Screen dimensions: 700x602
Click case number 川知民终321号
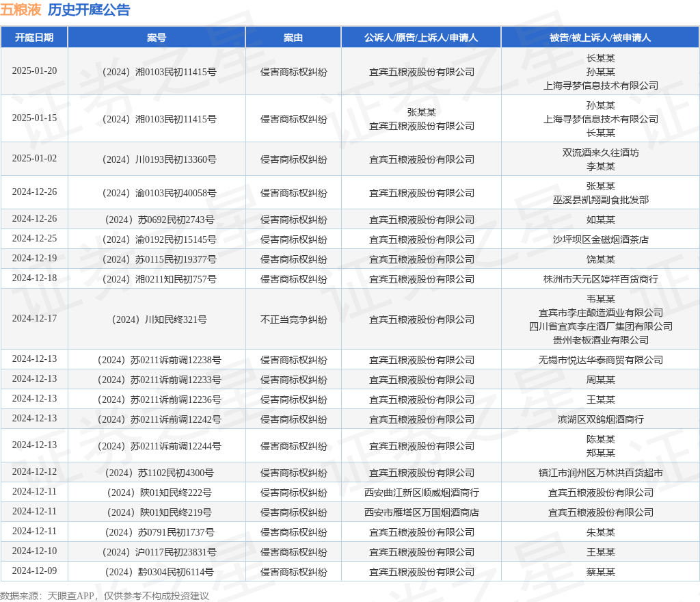click(x=159, y=319)
